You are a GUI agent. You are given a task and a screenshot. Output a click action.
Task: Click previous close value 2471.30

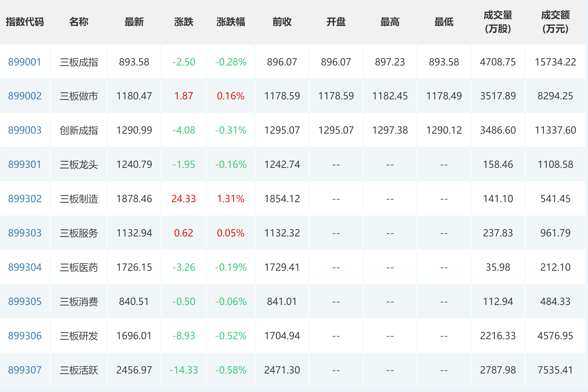point(282,370)
